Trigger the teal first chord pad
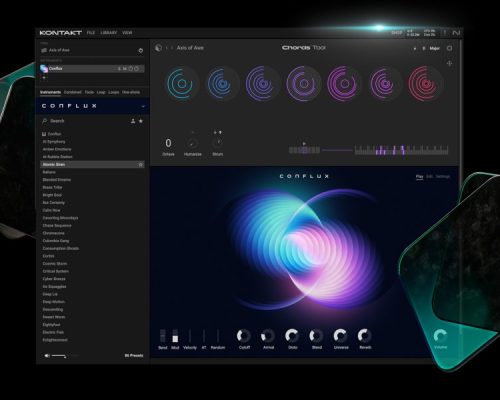Viewport: 500px width, 400px height. coord(182,84)
